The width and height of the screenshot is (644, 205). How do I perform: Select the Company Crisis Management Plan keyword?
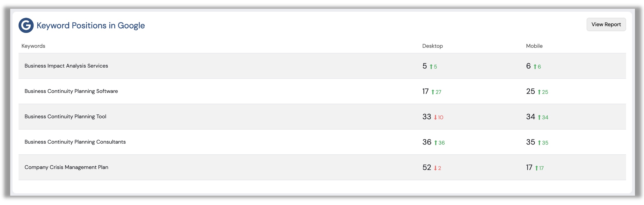tap(66, 167)
